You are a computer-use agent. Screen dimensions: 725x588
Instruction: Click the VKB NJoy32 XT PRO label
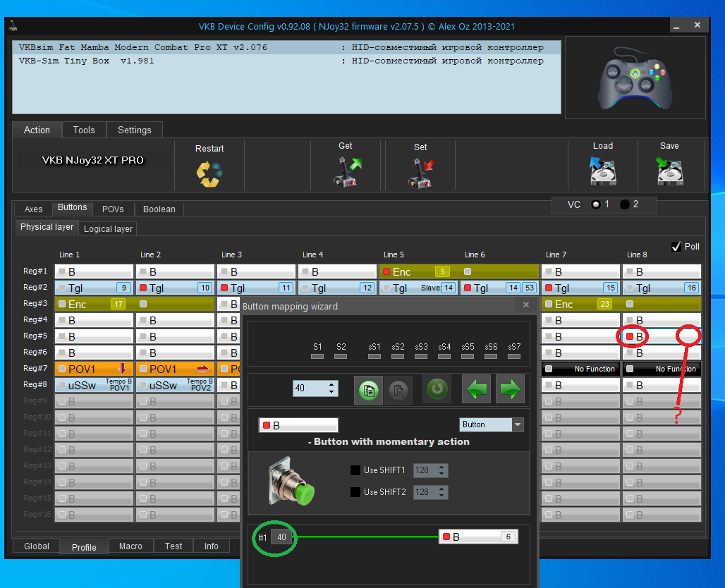(93, 160)
